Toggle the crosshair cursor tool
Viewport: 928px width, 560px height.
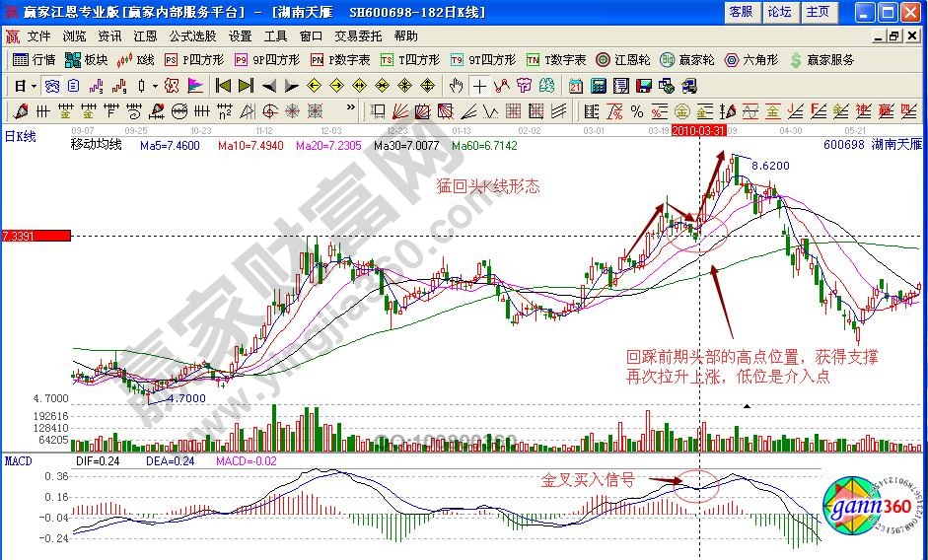tap(479, 85)
